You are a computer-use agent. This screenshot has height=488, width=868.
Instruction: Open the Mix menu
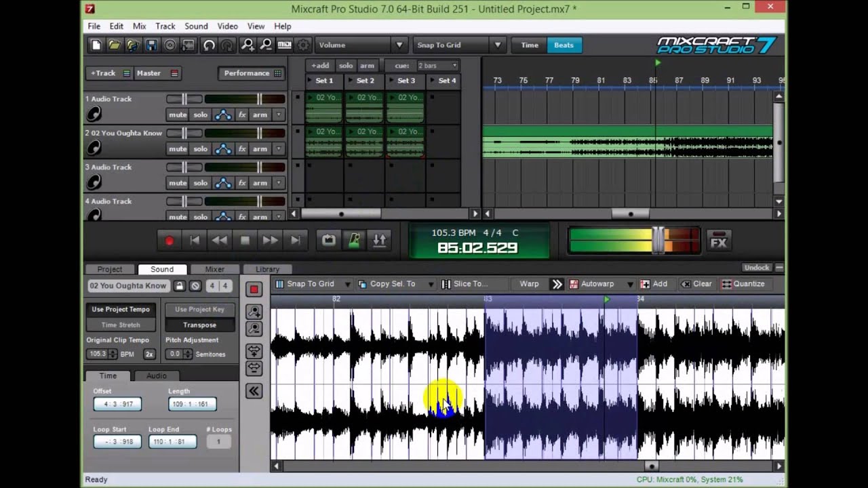140,26
